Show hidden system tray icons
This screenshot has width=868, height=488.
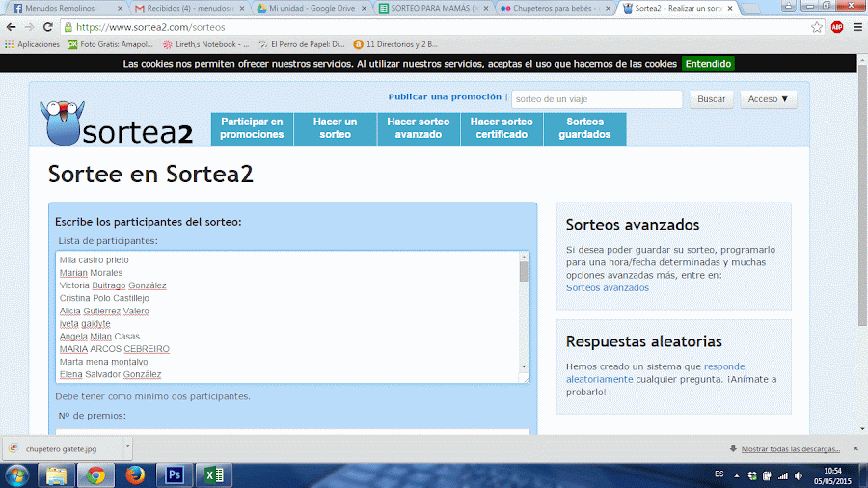(736, 475)
